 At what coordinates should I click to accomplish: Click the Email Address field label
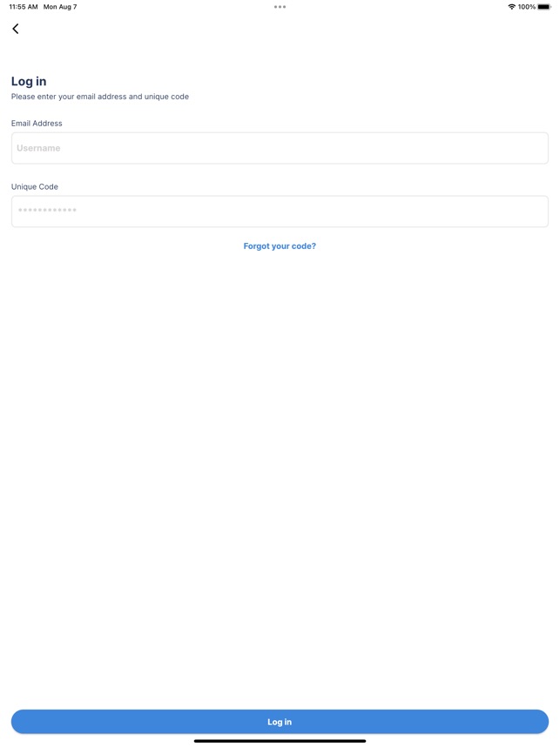coord(36,123)
